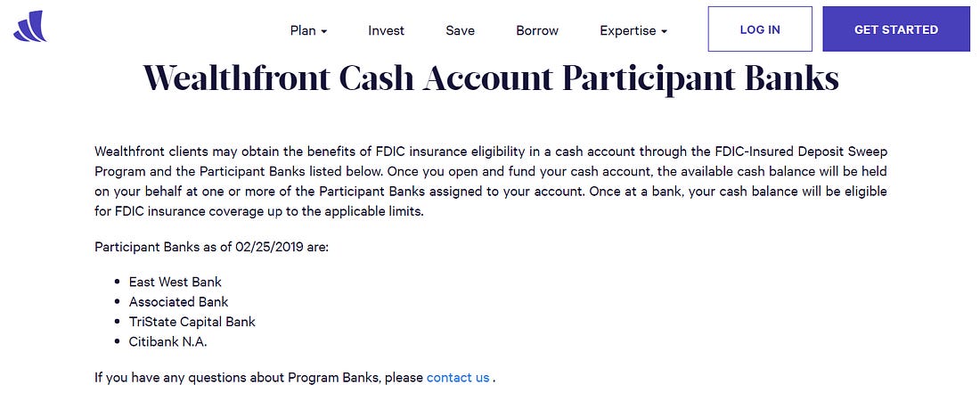Follow the contact us link

click(x=458, y=377)
